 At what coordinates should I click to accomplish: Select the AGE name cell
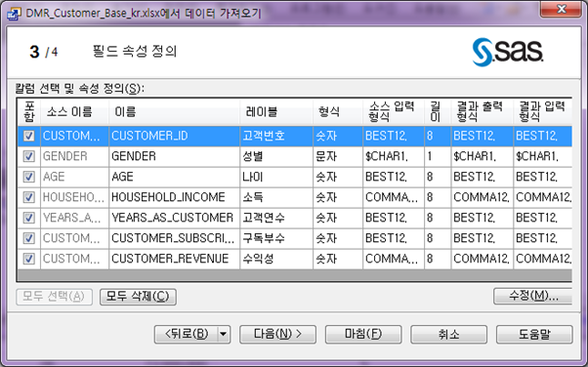point(175,177)
